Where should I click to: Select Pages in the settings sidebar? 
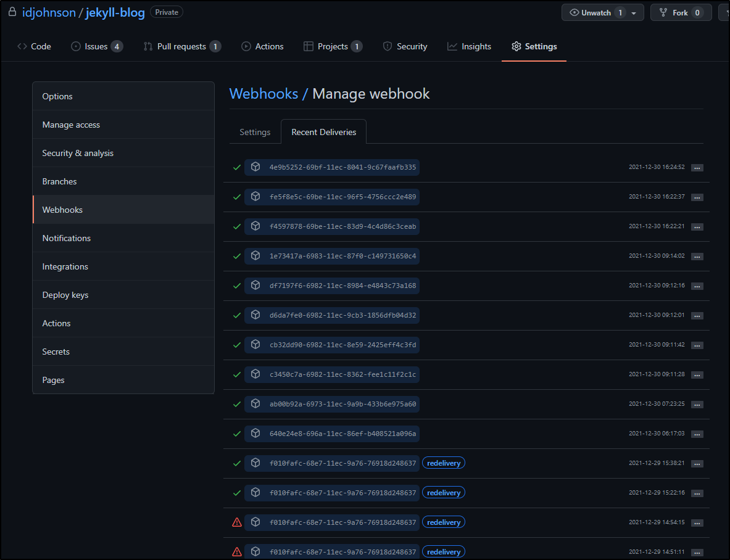click(123, 380)
